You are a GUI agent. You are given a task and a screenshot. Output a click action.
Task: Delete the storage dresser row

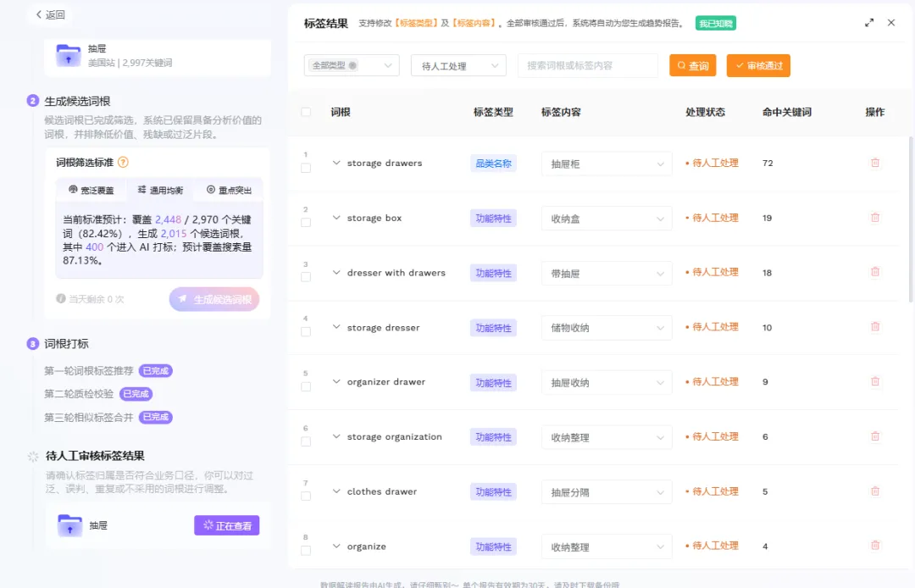[874, 327]
